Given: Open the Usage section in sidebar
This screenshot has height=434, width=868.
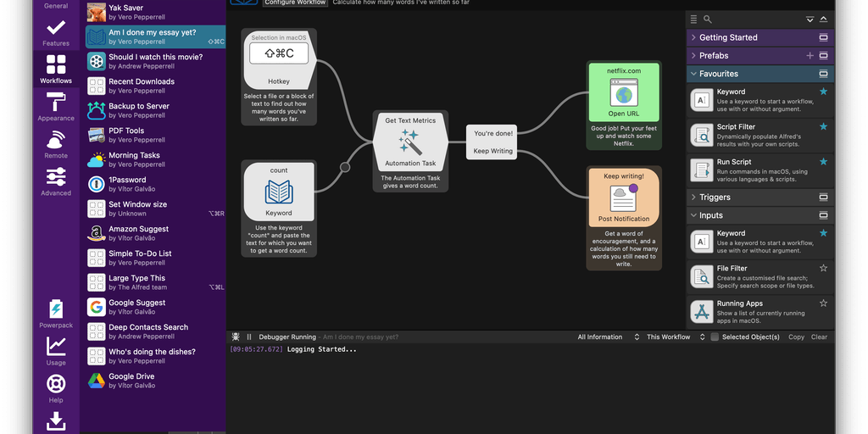Looking at the screenshot, I should coord(56,350).
